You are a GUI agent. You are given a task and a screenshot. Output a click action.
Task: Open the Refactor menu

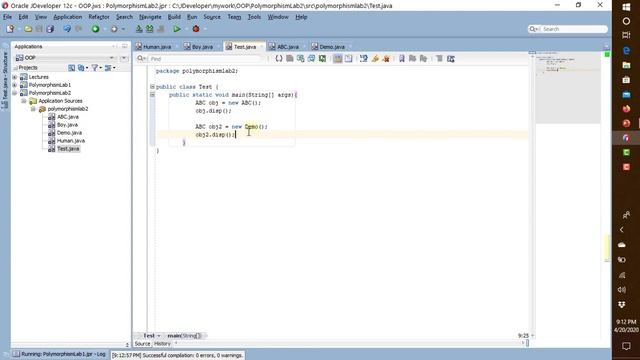coord(99,17)
